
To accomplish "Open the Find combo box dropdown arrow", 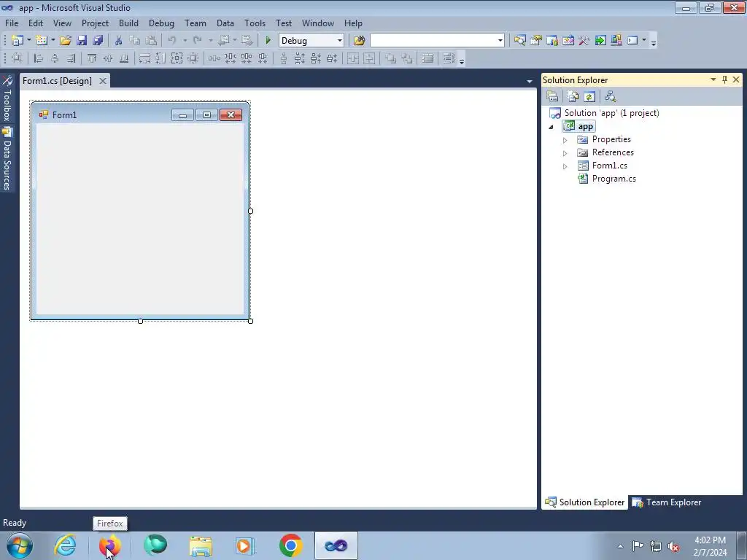I will [500, 41].
